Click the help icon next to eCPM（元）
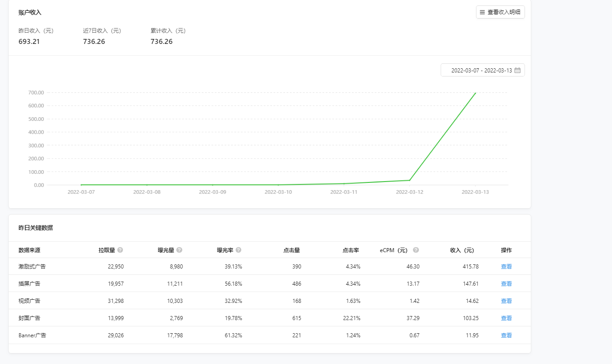 [416, 250]
